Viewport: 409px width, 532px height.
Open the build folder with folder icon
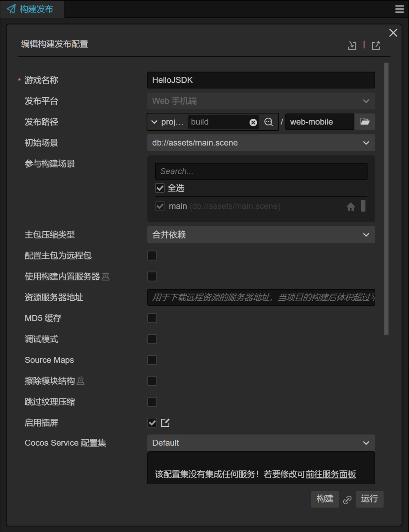coord(365,121)
